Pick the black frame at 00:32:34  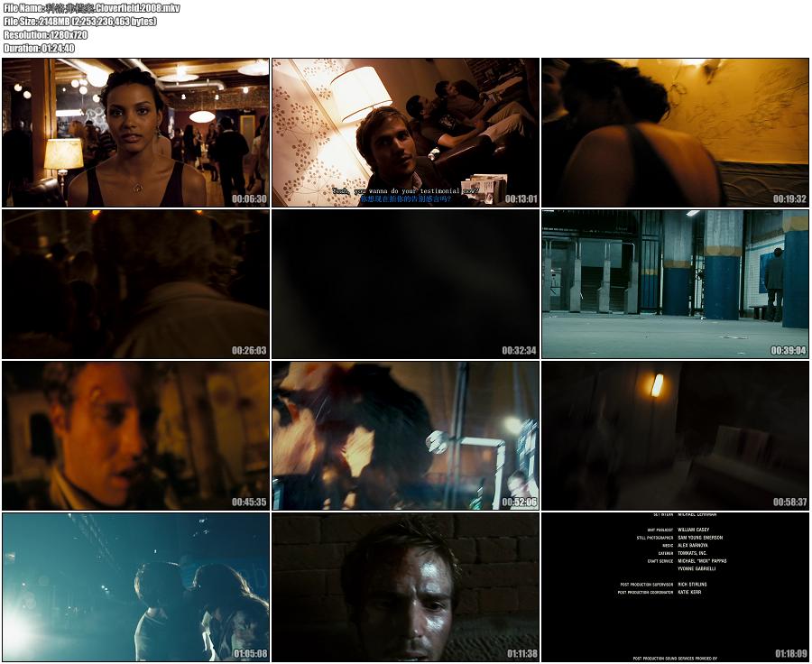pyautogui.click(x=405, y=284)
